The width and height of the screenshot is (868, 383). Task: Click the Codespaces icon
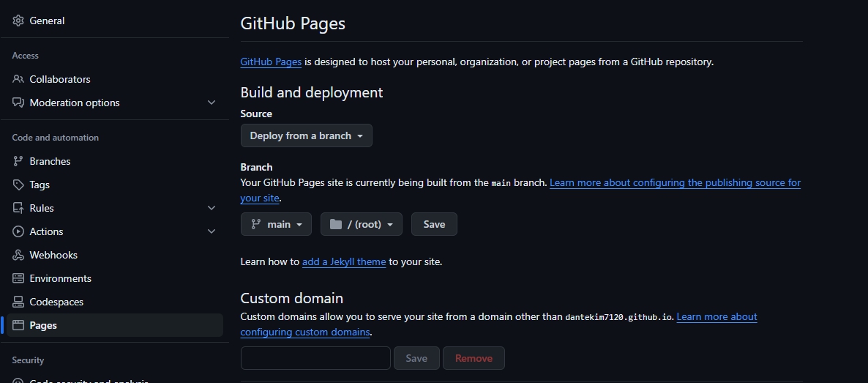point(18,302)
